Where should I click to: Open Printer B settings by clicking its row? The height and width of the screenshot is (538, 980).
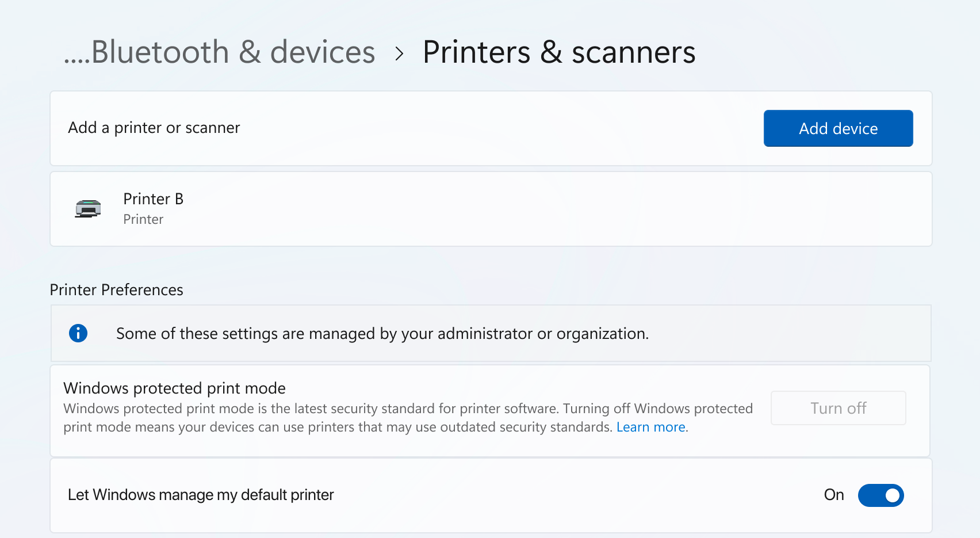tap(403, 209)
